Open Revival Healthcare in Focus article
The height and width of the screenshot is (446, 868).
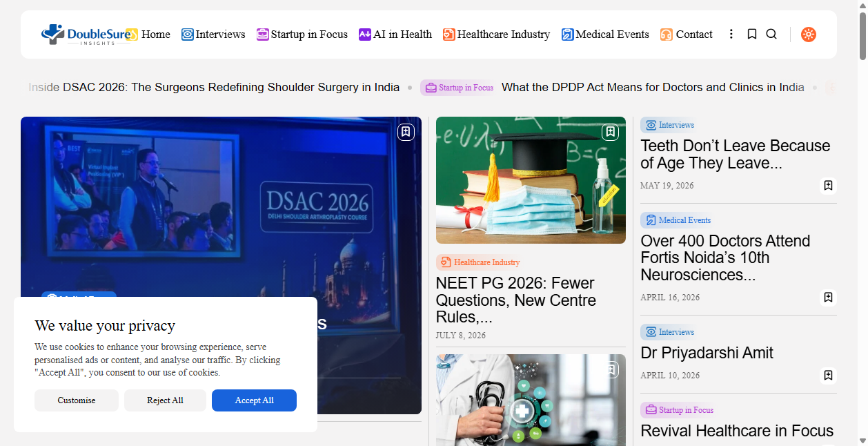pyautogui.click(x=737, y=431)
